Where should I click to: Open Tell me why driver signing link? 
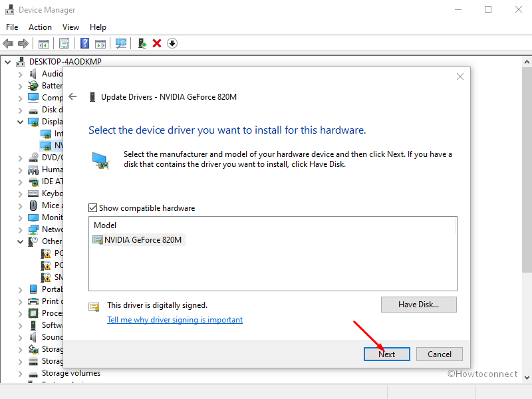pyautogui.click(x=175, y=320)
